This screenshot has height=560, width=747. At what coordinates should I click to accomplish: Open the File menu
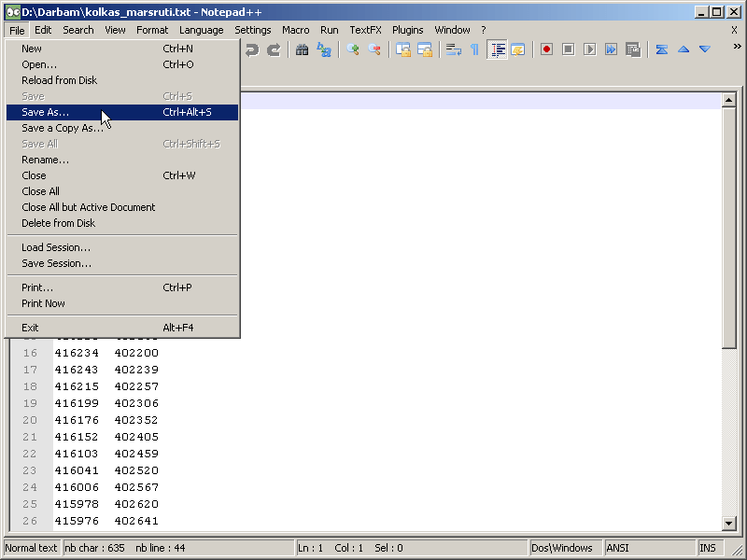tap(17, 30)
